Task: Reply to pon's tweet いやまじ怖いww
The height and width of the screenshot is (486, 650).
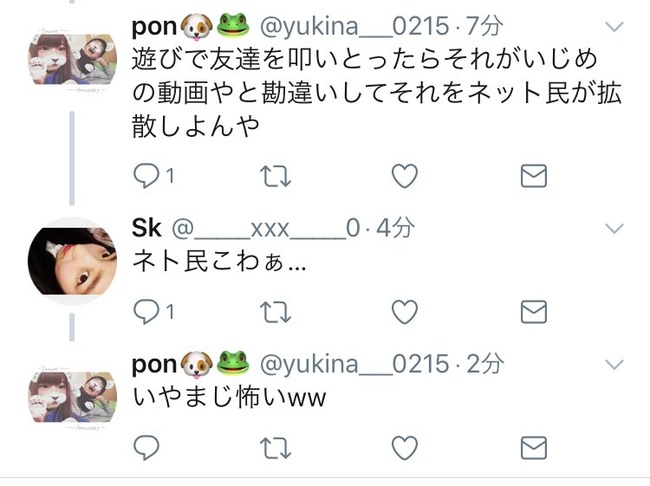Action: 146,448
